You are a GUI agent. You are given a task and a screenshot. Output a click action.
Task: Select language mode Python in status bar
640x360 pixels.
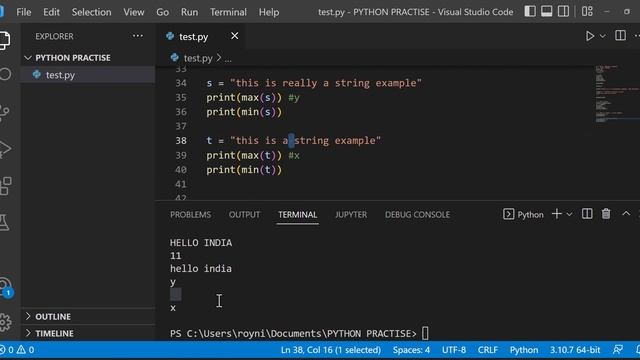tap(524, 350)
